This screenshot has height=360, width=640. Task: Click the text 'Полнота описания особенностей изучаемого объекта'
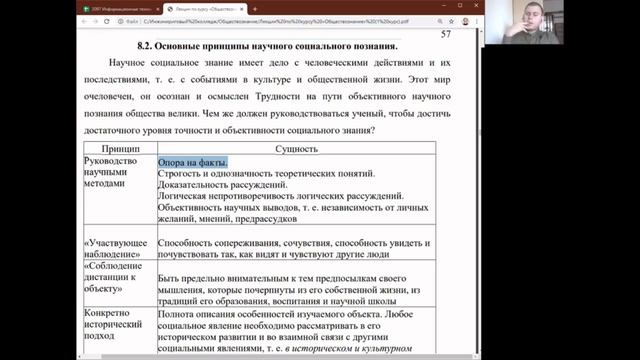[x=269, y=314]
